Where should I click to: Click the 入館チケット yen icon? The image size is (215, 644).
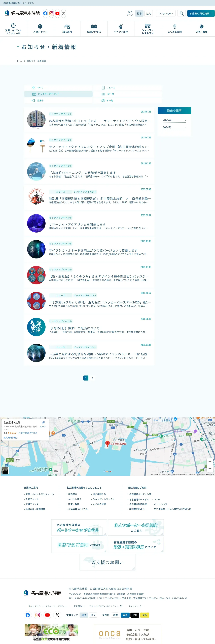click(x=40, y=26)
